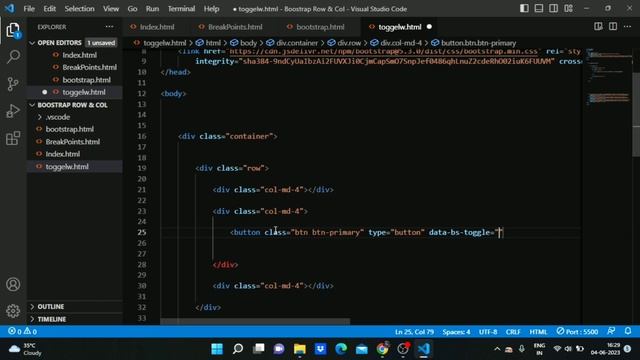Screen dimensions: 640x360
Task: Change indentation via Spaces: 4
Action: pos(456,331)
